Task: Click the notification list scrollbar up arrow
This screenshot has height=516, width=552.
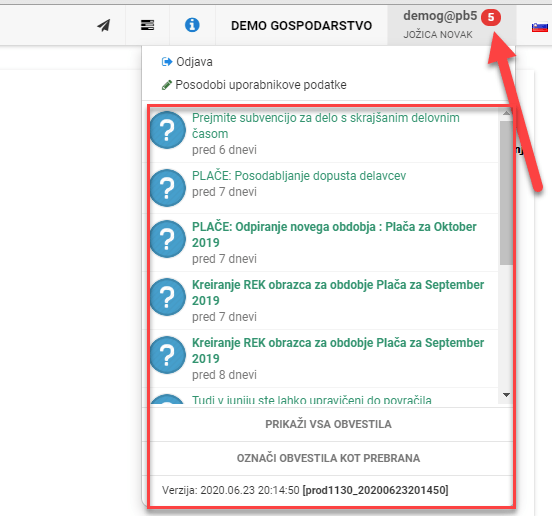Action: tap(506, 113)
